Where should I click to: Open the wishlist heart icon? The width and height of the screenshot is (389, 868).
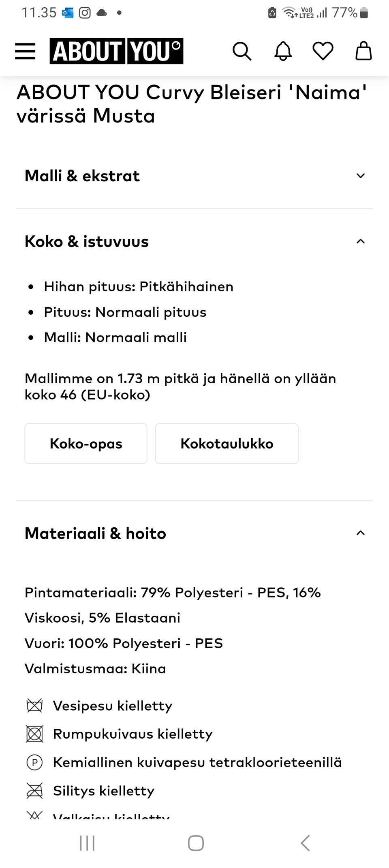coord(323,51)
